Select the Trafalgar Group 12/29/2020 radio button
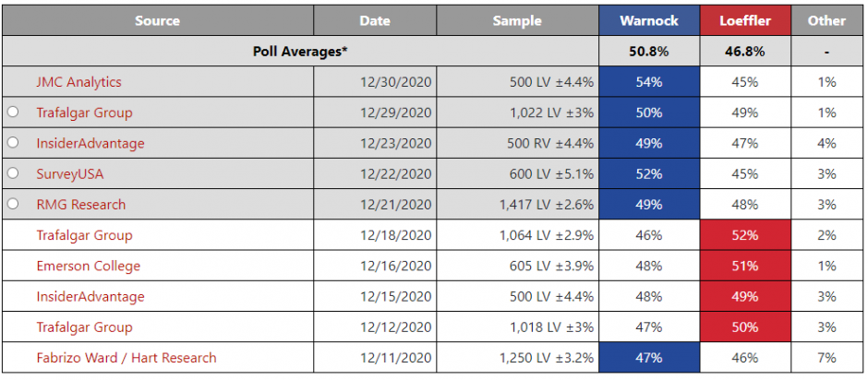Image resolution: width=868 pixels, height=380 pixels. [x=13, y=113]
